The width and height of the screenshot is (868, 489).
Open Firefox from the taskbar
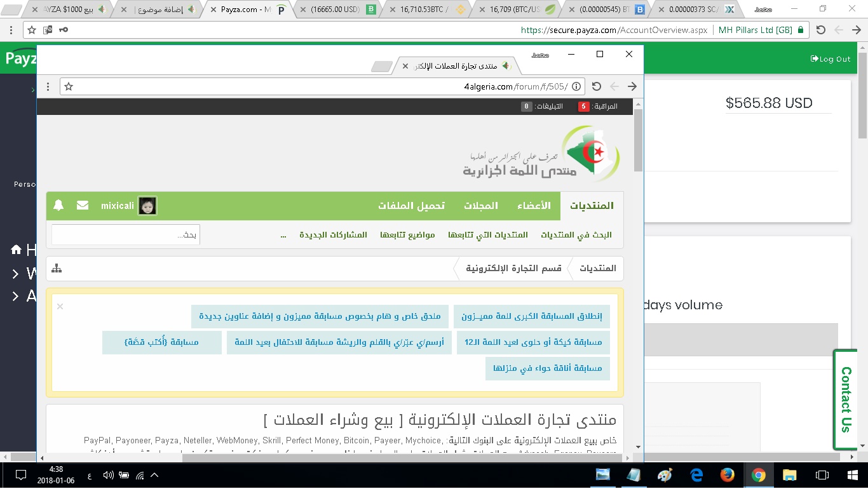(728, 474)
